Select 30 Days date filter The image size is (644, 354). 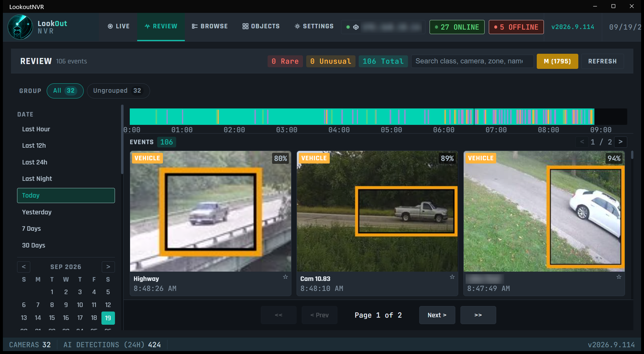pos(66,245)
